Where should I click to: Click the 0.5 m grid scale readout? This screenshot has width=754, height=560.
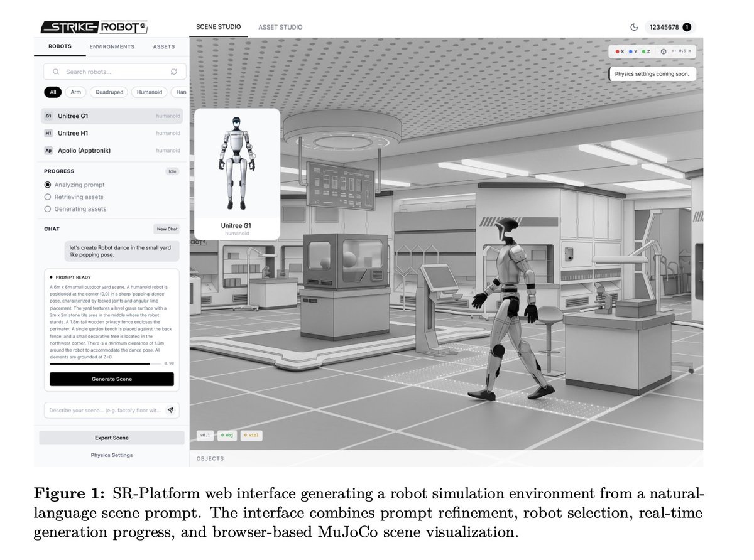681,51
